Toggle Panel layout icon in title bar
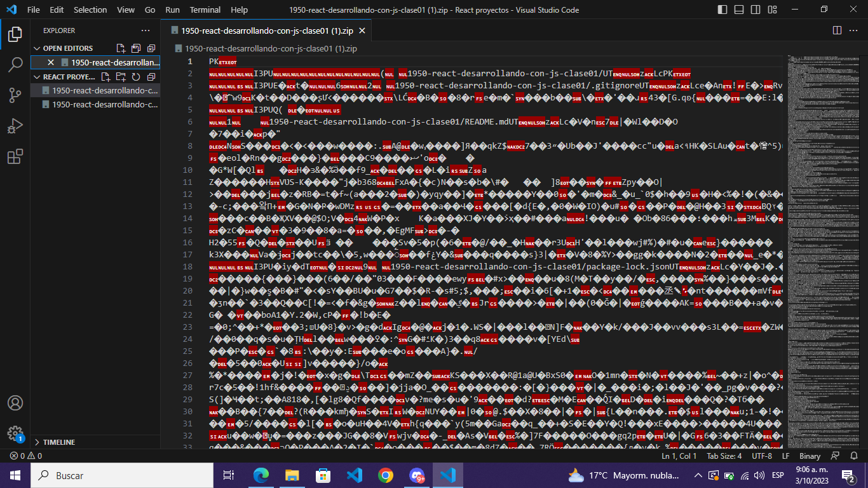 tap(739, 10)
